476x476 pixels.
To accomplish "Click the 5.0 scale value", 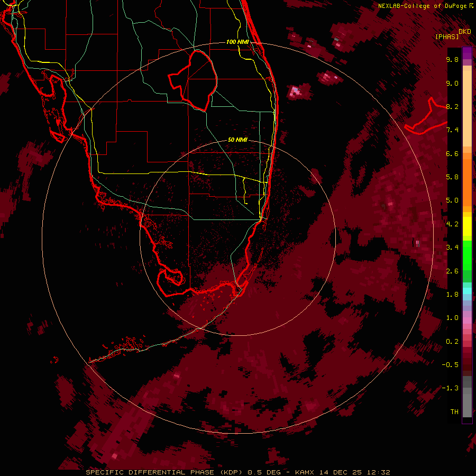I will 452,200.
